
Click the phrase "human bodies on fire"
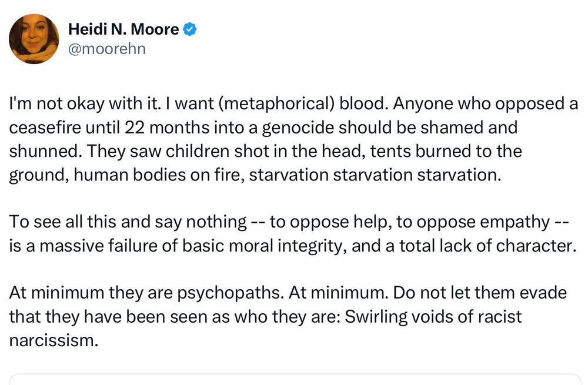[159, 175]
